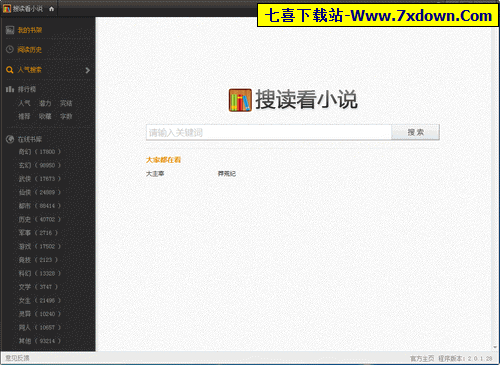
Task: Click the 程序版本 2.0.1.28 text
Action: (465, 359)
